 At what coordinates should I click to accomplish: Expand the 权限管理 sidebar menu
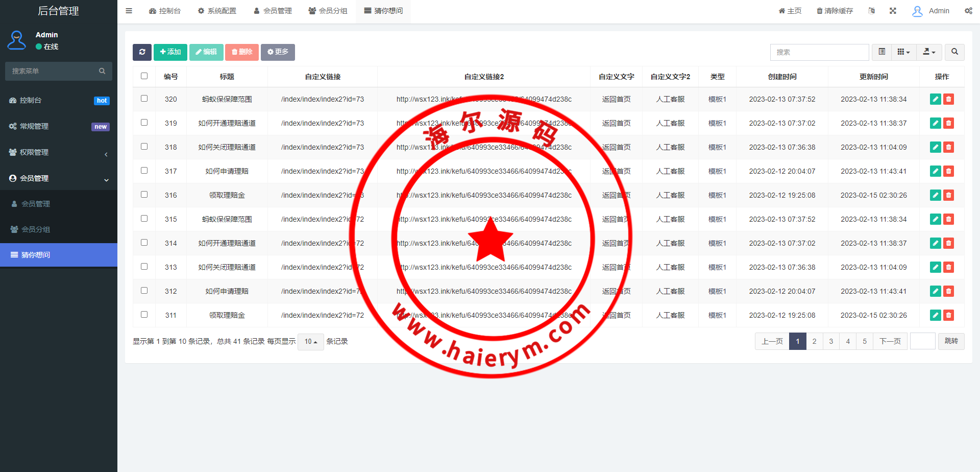coord(59,152)
